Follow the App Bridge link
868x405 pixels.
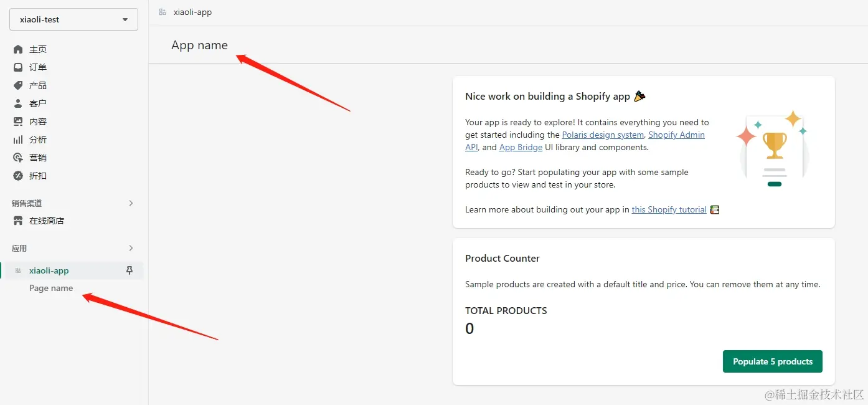click(521, 148)
